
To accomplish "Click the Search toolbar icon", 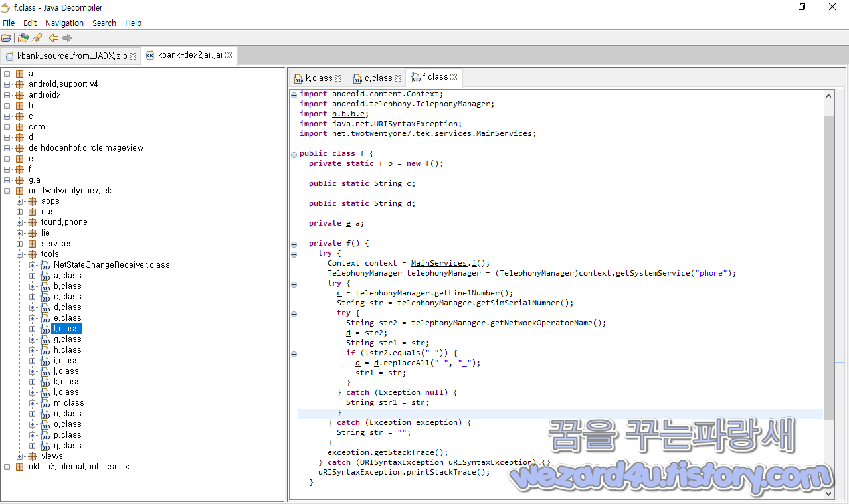I will [x=36, y=38].
